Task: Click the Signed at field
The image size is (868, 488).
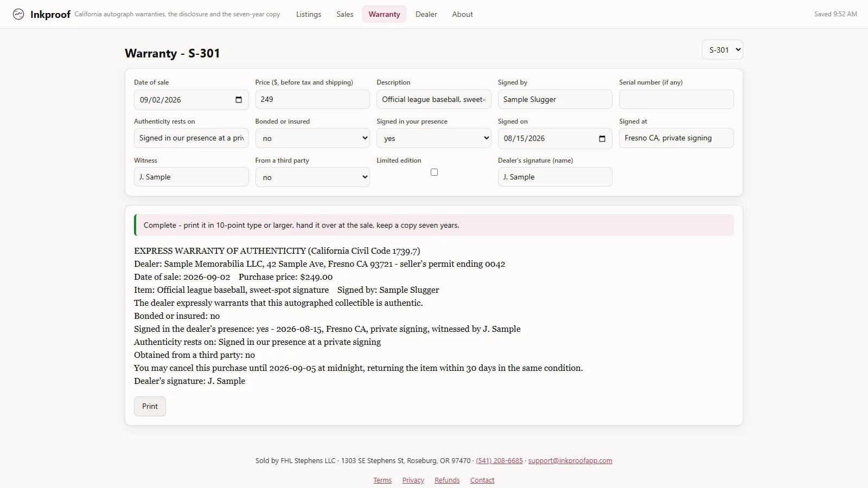Action: pos(676,138)
